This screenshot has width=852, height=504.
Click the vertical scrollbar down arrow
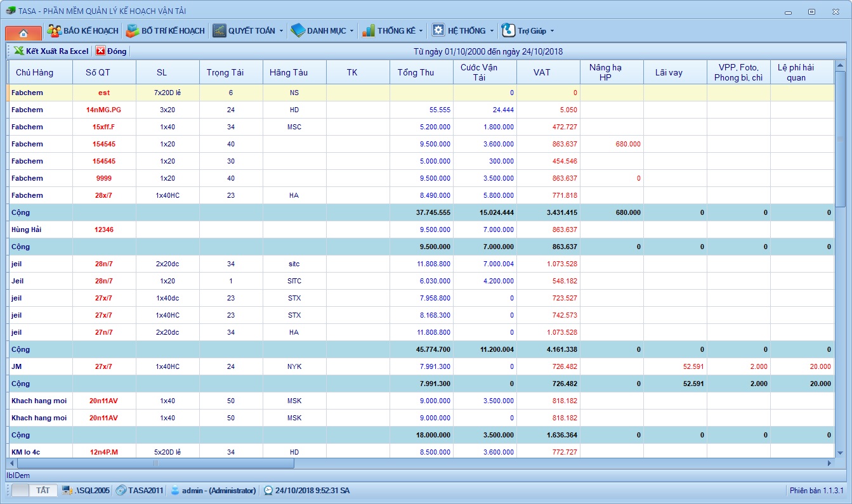(x=840, y=453)
